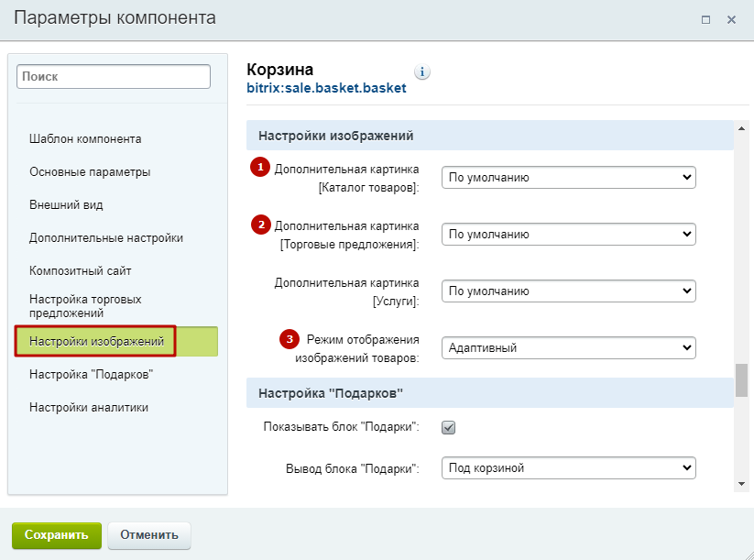Click the green Сохранить button
This screenshot has width=754, height=560.
tap(57, 535)
